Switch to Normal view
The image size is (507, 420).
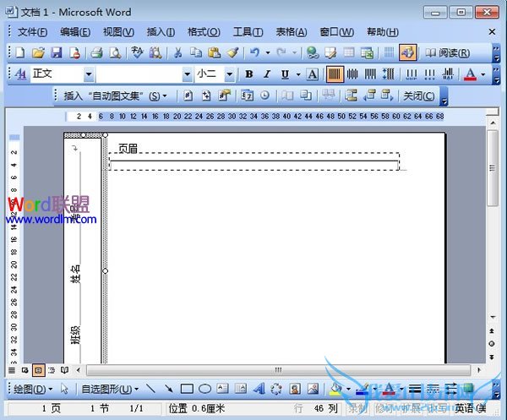pos(12,370)
